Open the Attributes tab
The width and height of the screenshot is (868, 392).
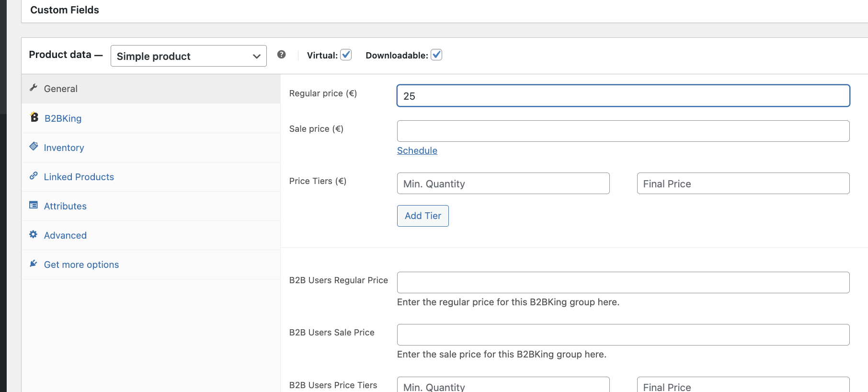[x=151, y=206]
